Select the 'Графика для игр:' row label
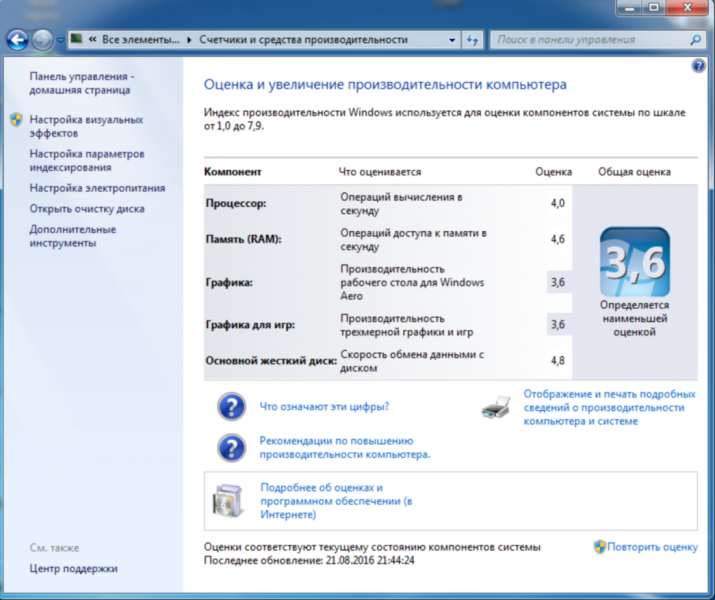This screenshot has width=715, height=600. pos(250,325)
